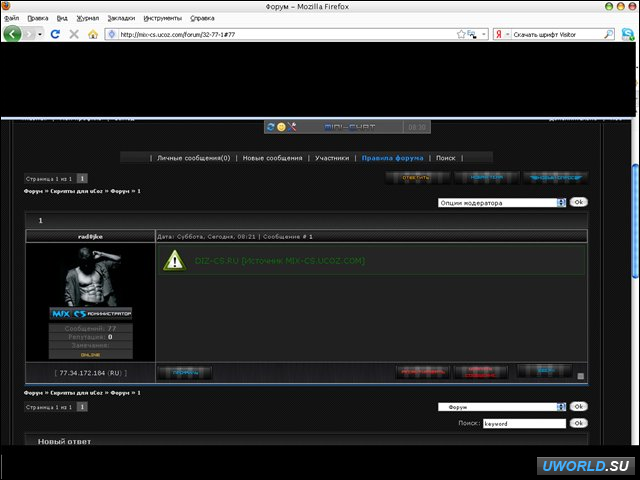
Task: Reload the page with the refresh icon
Action: pos(55,33)
